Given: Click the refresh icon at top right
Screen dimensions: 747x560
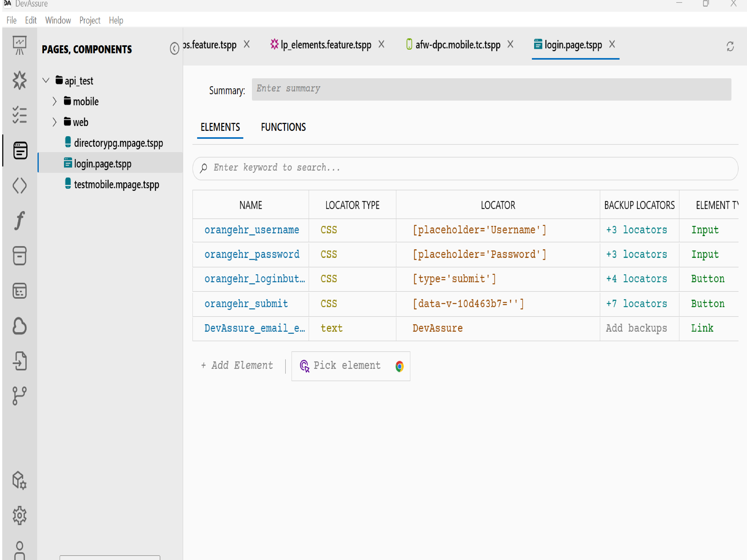Looking at the screenshot, I should [x=730, y=46].
